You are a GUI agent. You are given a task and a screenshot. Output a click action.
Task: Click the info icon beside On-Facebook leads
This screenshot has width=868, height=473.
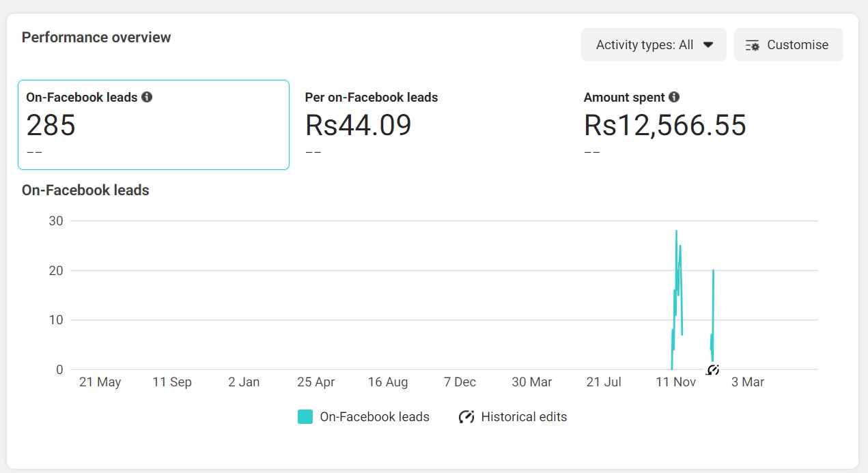[x=147, y=97]
